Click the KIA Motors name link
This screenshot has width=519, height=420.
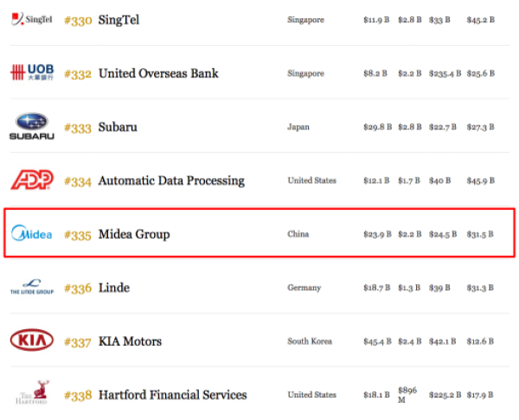130,341
